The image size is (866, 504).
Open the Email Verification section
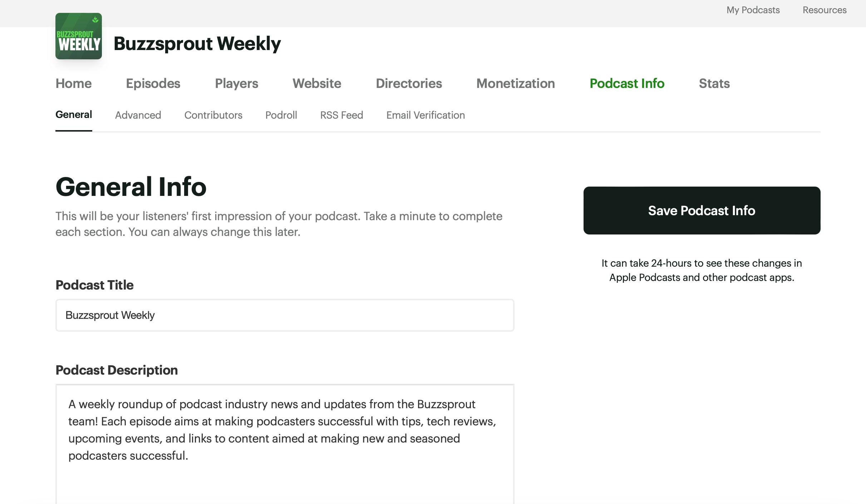[425, 115]
